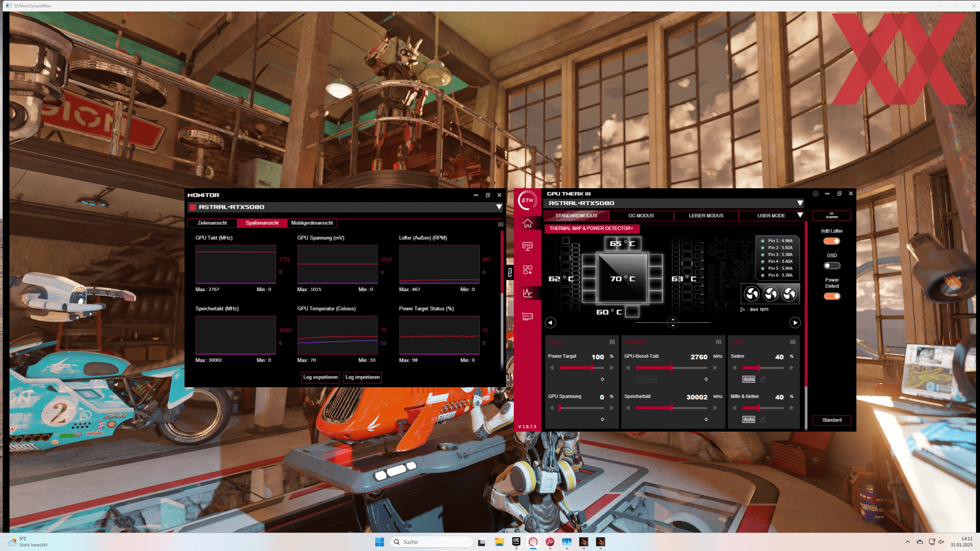Increase Mitte & hinten fan with right arrow

coord(792,408)
